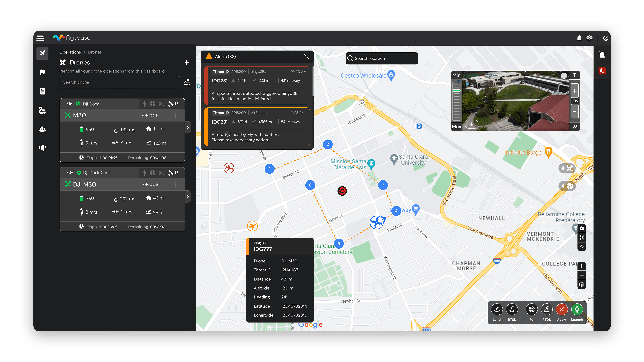Click the camera zoom Min-Max slider

click(x=456, y=101)
